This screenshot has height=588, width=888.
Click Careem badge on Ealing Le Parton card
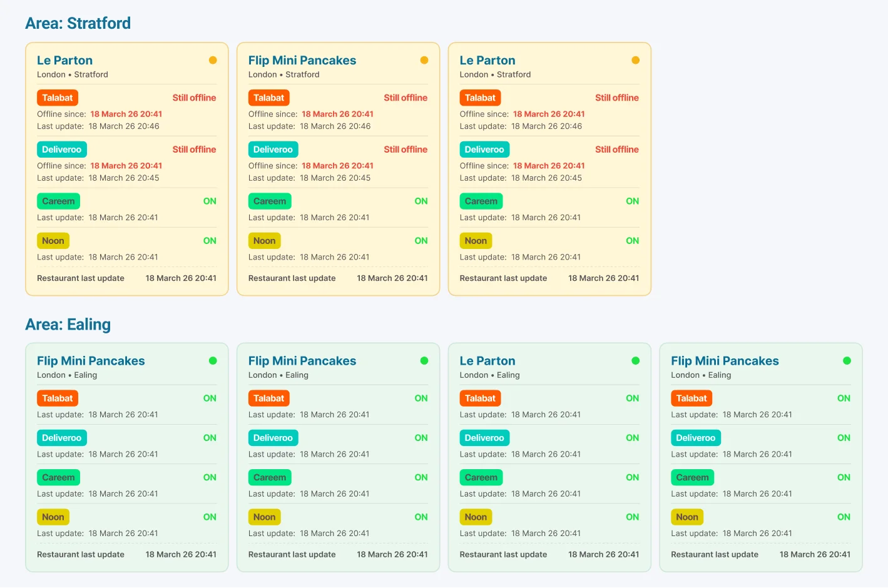pyautogui.click(x=481, y=477)
